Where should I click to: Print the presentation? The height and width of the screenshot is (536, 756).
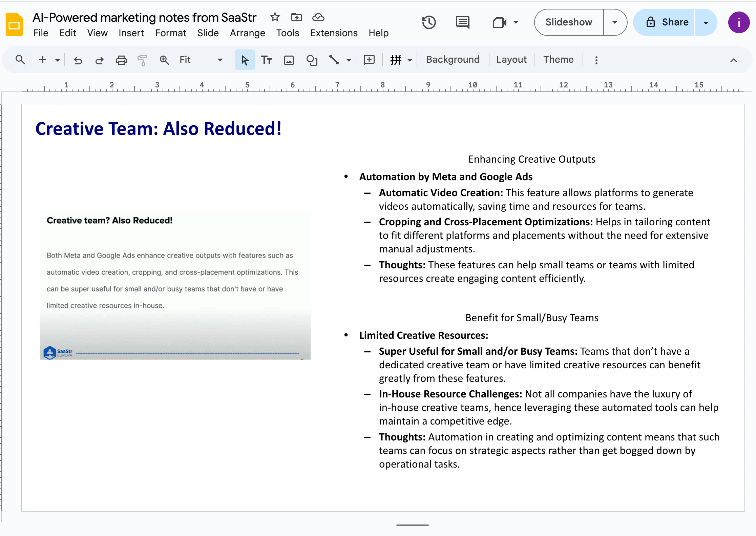(x=121, y=60)
